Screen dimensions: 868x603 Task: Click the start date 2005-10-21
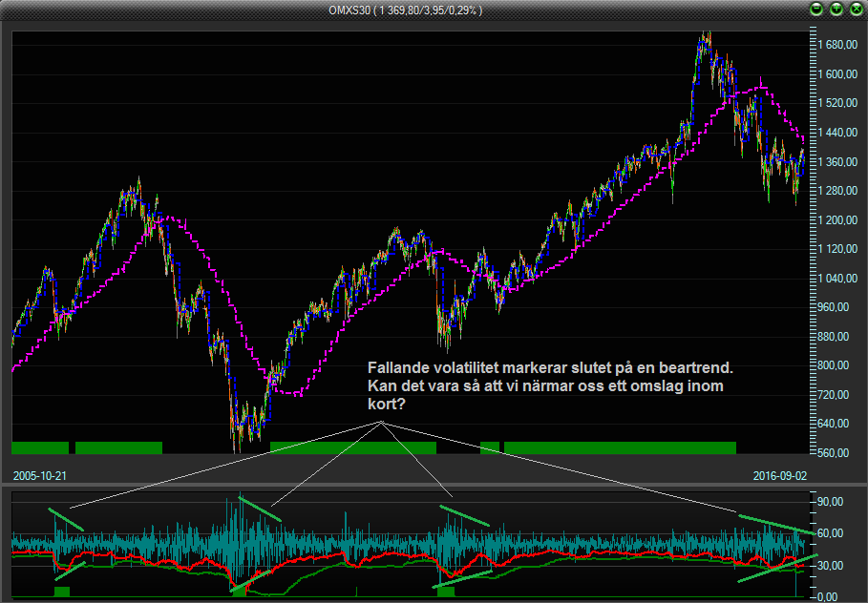(x=40, y=476)
